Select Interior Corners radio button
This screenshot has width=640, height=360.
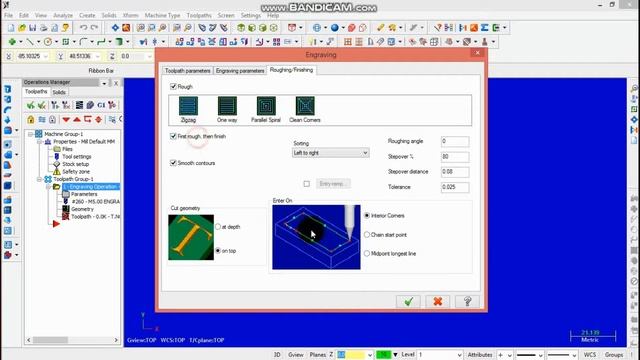367,216
